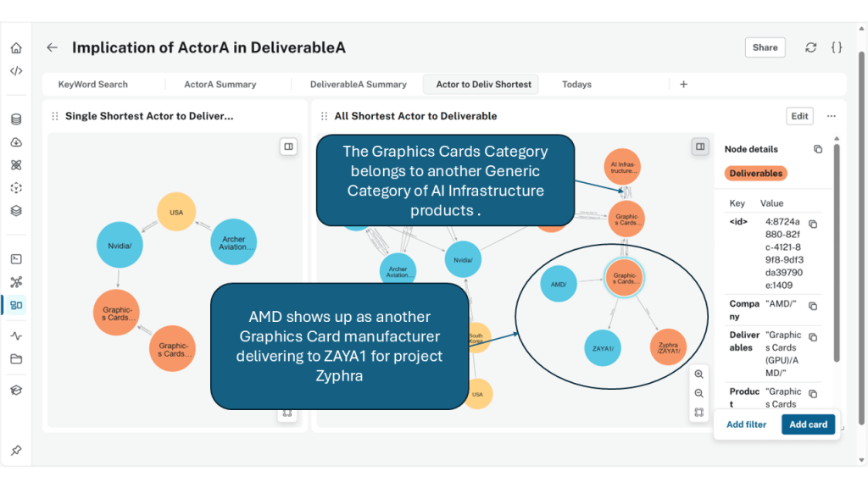Select the AMD/ node in graph
The height and width of the screenshot is (488, 868).
(x=559, y=285)
